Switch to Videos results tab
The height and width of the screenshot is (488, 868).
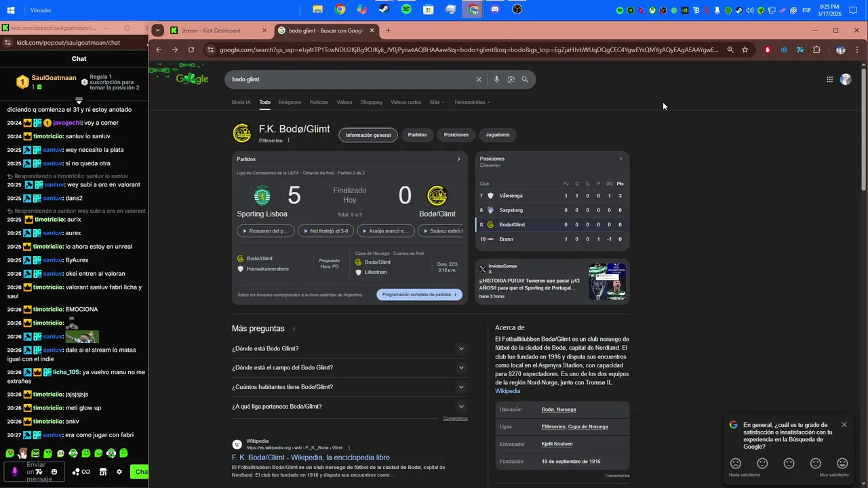[344, 102]
